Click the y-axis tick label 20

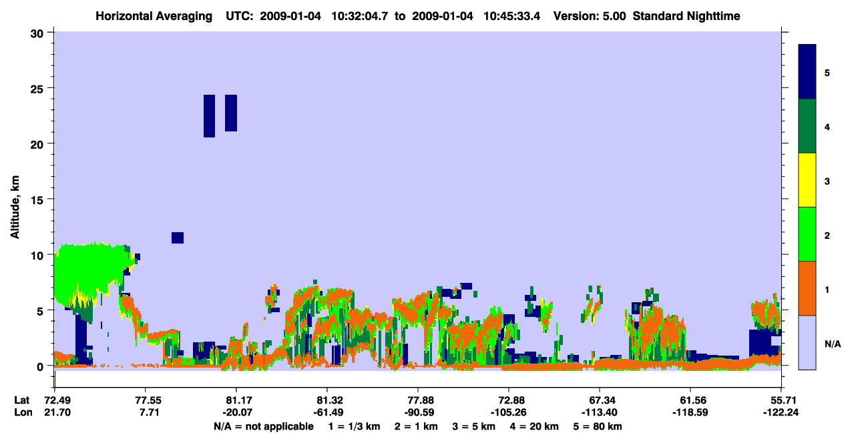(x=39, y=143)
